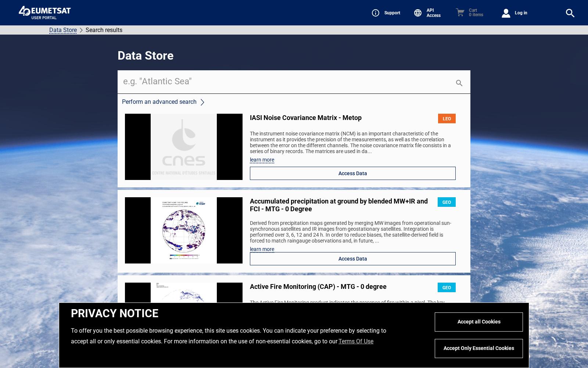Click Accept all Cookies button
Viewport: 588px width, 368px height.
[x=479, y=322]
